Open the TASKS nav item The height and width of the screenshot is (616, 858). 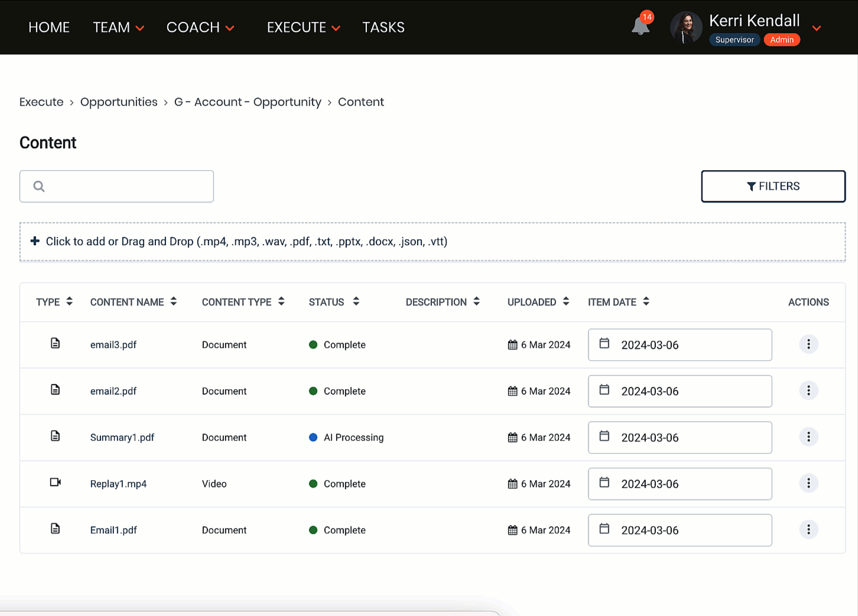(x=383, y=28)
